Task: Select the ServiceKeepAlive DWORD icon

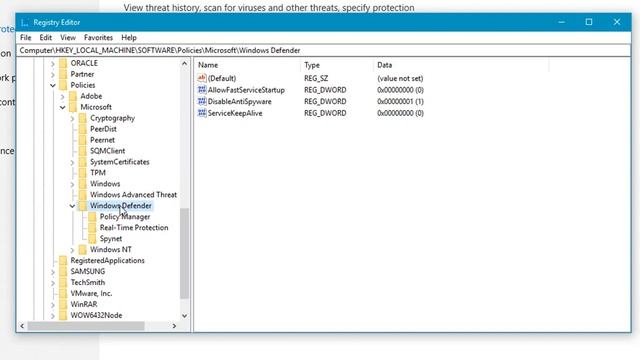Action: pyautogui.click(x=202, y=113)
